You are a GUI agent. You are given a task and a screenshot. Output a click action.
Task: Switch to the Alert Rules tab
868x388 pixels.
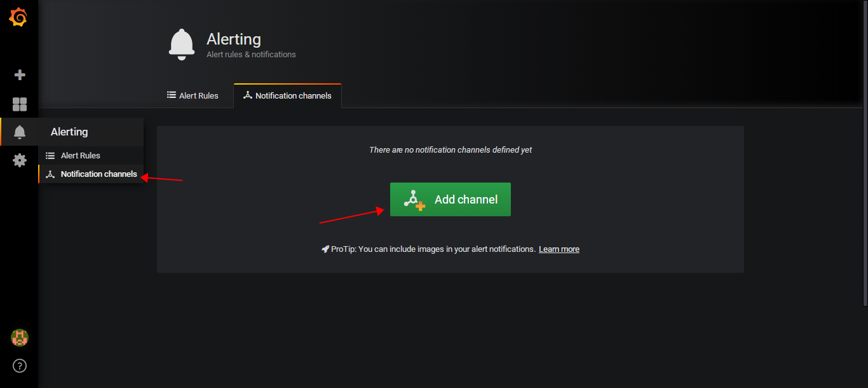point(193,96)
